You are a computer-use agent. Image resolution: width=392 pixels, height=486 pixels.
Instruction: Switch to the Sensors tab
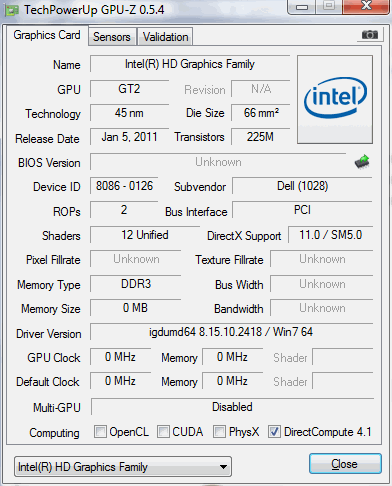(112, 37)
